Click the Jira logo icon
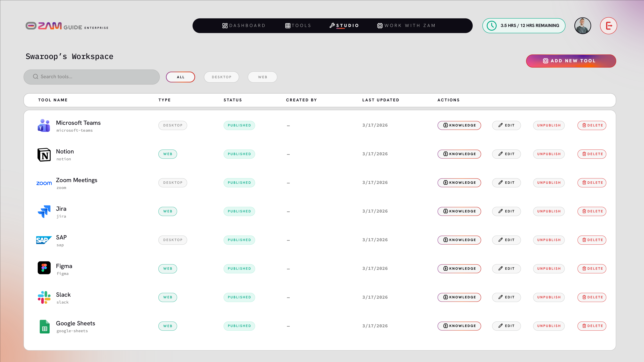 pyautogui.click(x=44, y=212)
